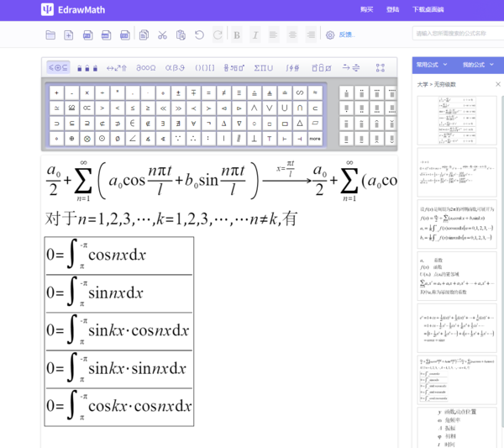
Task: Open the matrix templates category
Action: pos(381,68)
